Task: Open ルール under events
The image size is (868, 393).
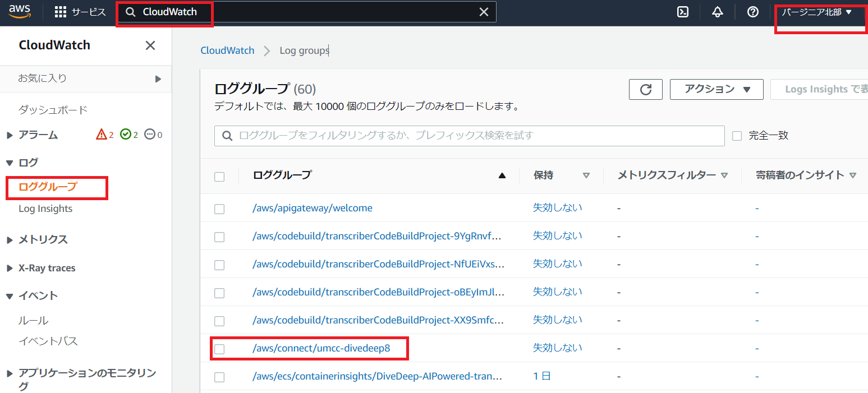Action: click(x=34, y=320)
